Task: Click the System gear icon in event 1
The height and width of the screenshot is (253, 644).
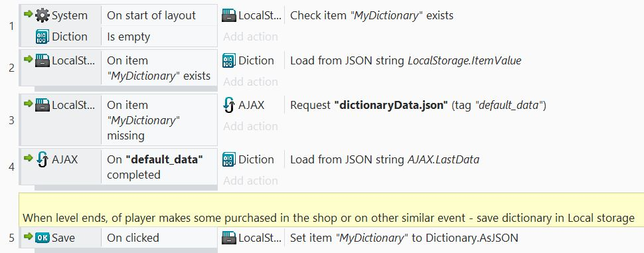Action: pos(42,15)
